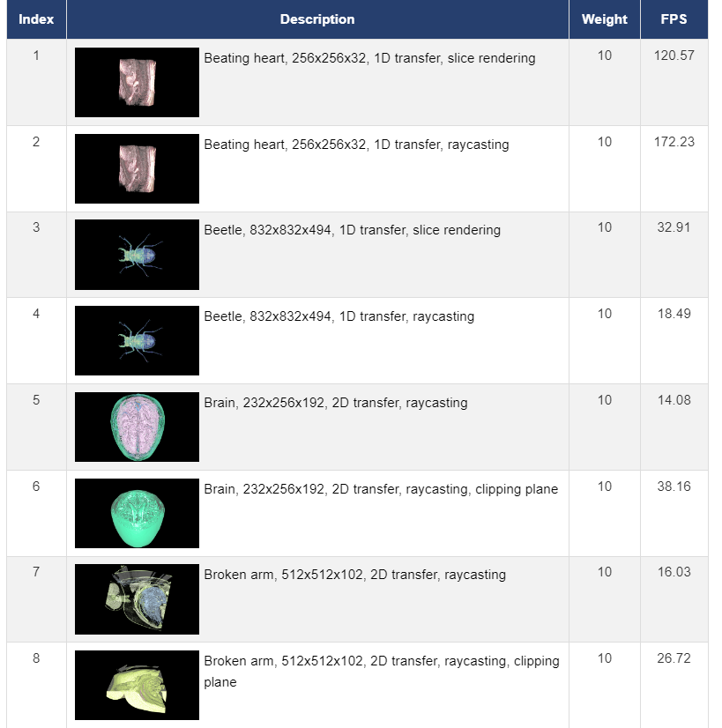
Task: View the brain raycasting preview image
Action: point(137,427)
